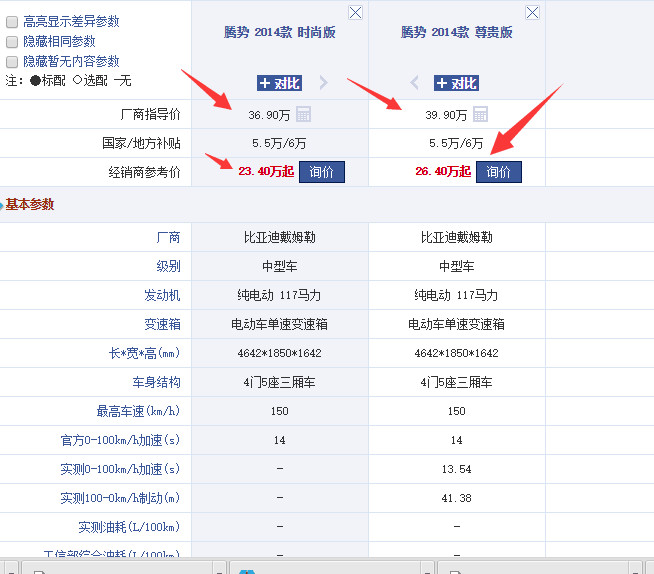Image resolution: width=654 pixels, height=574 pixels.
Task: Select 36.90万 manufacturer price text
Action: tap(269, 115)
